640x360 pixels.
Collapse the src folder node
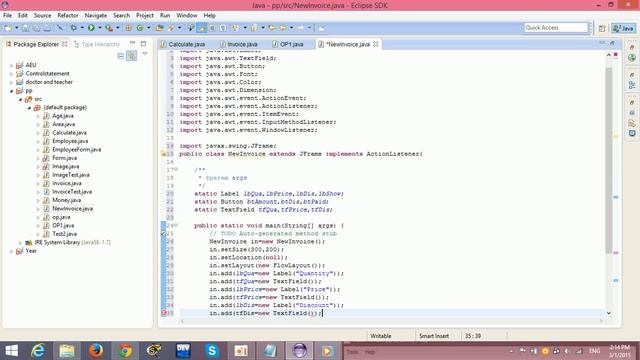click(20, 99)
